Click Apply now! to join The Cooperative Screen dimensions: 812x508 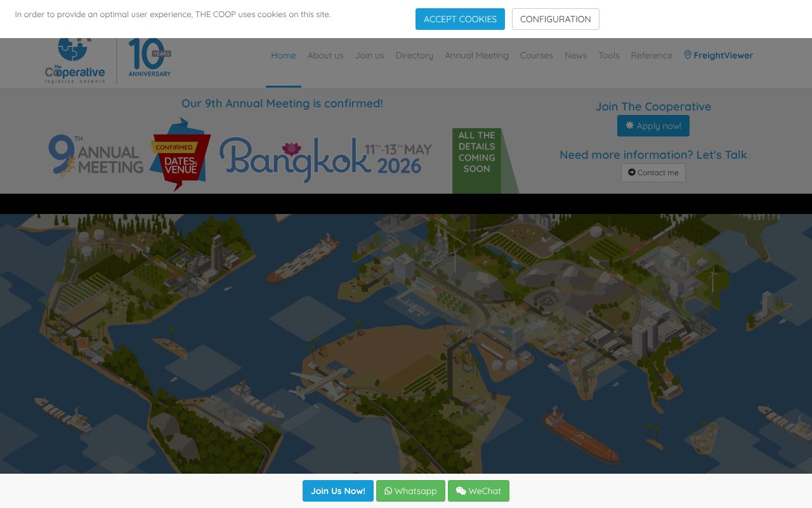[x=653, y=126]
